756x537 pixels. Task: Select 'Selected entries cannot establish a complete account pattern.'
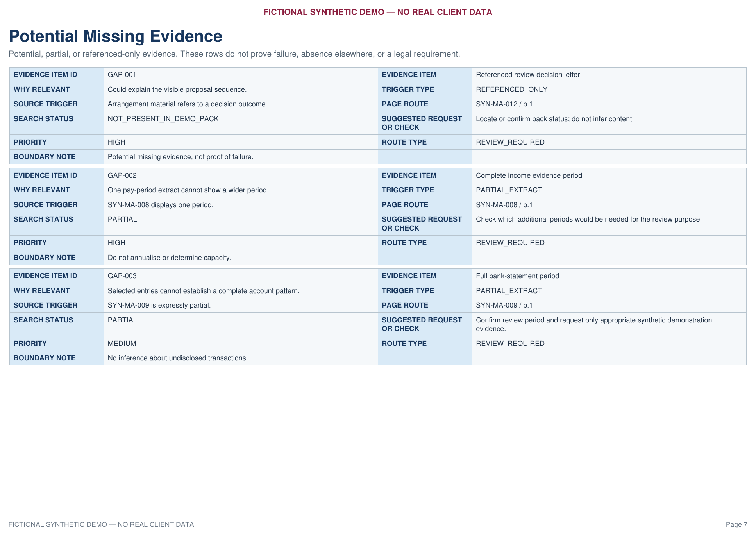click(204, 291)
